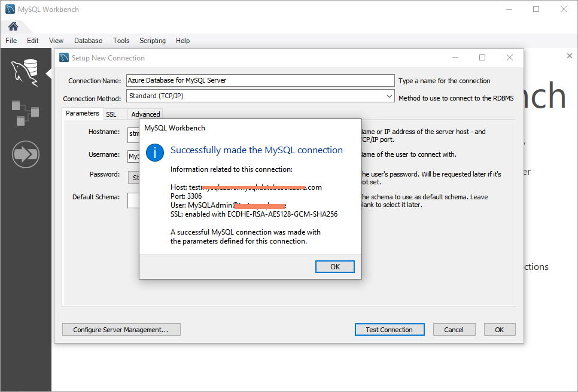This screenshot has width=578, height=392.
Task: Open MySQL connections dolphin sidebar icon
Action: pyautogui.click(x=25, y=73)
